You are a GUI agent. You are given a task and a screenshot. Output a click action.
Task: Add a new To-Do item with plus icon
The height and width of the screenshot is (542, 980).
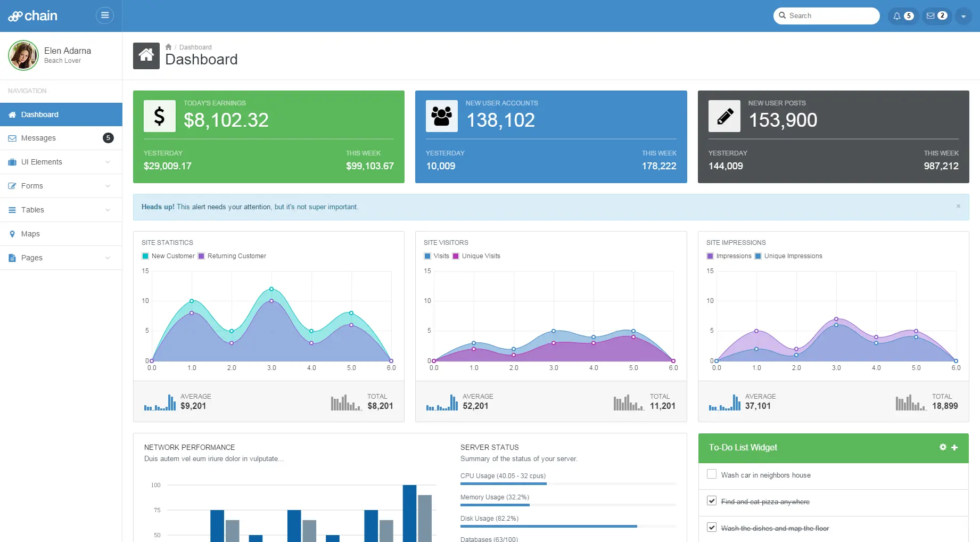[954, 447]
